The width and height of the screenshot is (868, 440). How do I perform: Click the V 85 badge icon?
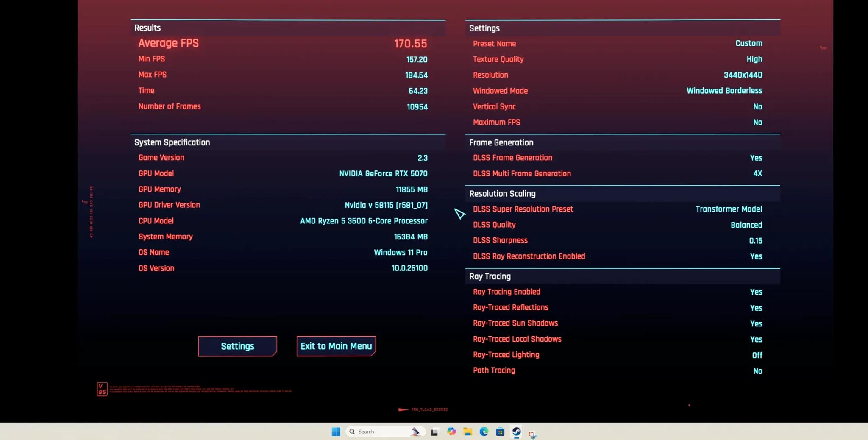click(102, 389)
